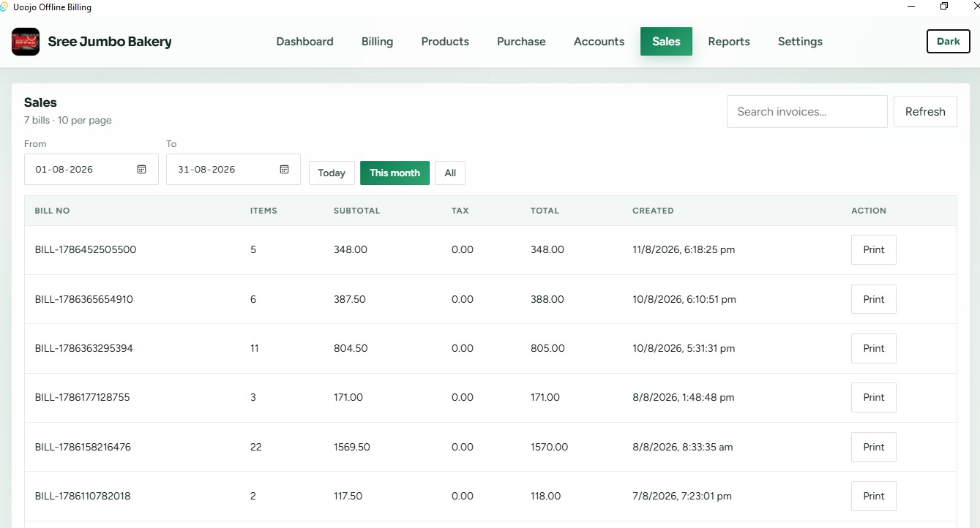980x528 pixels.
Task: Click subtotal value 387.50
Action: coord(350,299)
